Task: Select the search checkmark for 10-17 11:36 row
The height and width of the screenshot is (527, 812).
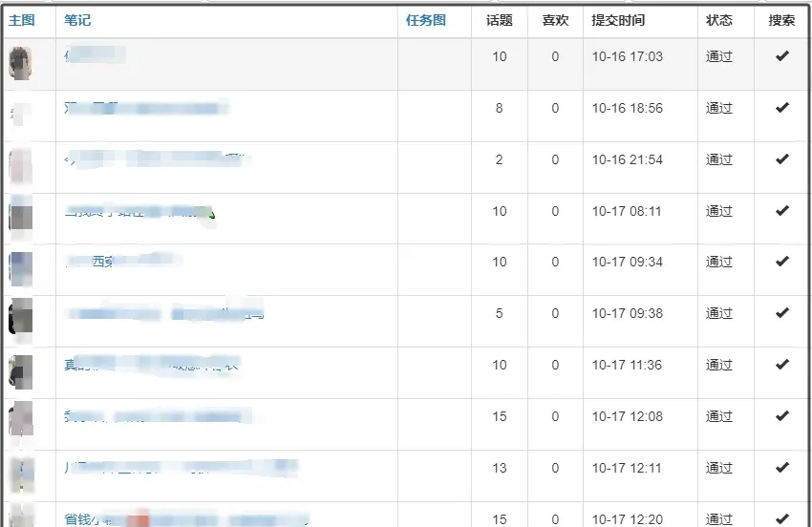Action: pyautogui.click(x=782, y=365)
